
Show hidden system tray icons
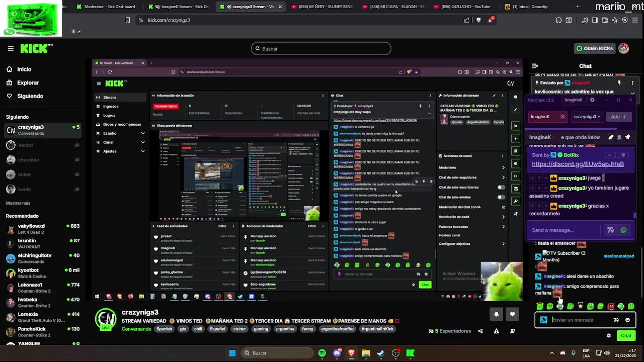551,353
